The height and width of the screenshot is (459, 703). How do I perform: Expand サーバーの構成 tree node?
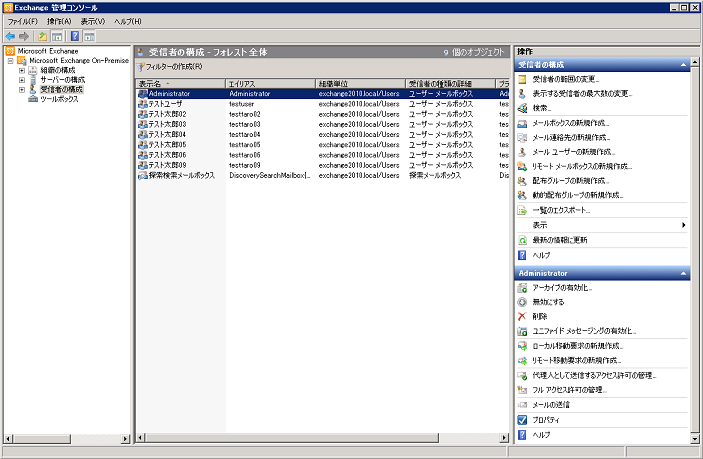click(x=22, y=80)
